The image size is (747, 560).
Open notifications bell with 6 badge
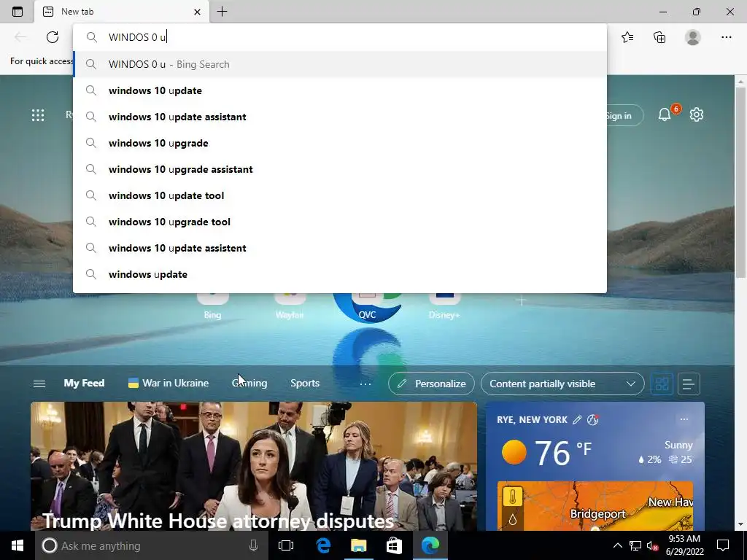pyautogui.click(x=665, y=114)
